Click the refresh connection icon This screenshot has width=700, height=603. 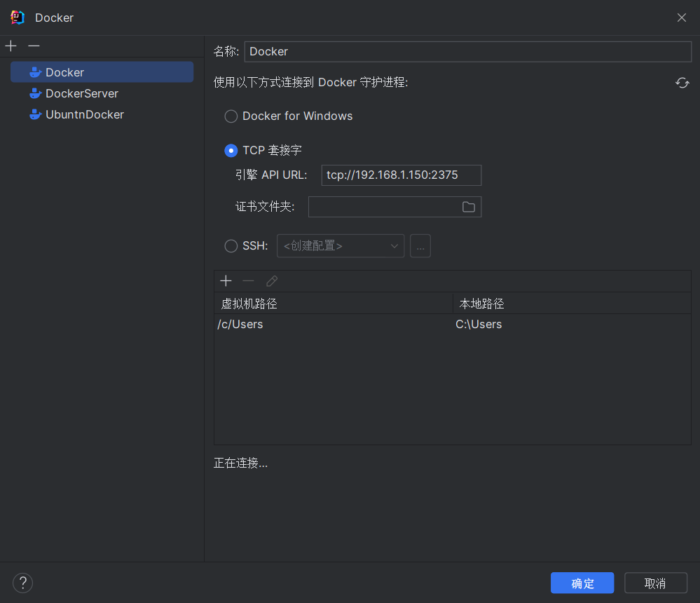[x=682, y=83]
